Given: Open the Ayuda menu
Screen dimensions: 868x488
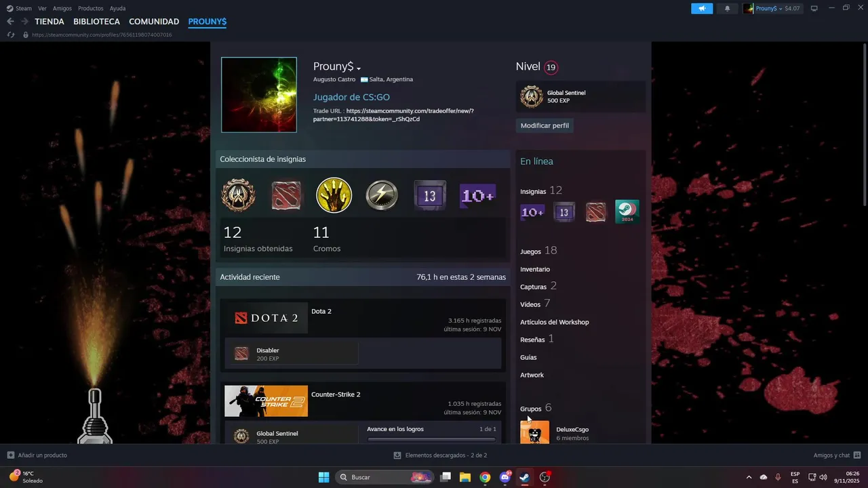Looking at the screenshot, I should point(118,8).
